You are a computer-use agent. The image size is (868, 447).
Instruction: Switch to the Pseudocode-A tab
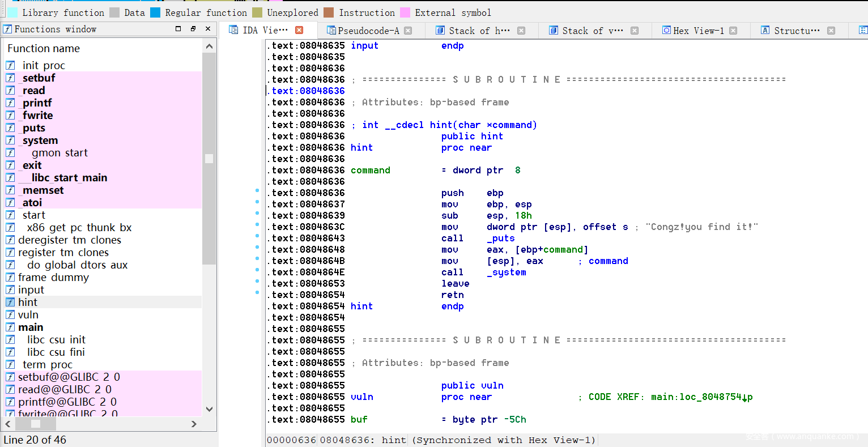(x=368, y=31)
